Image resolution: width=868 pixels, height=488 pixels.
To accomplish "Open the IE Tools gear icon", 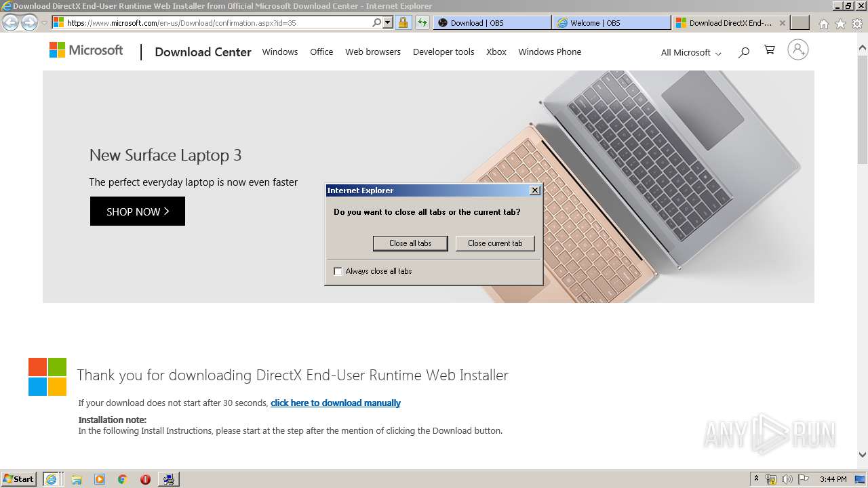I will [x=857, y=24].
